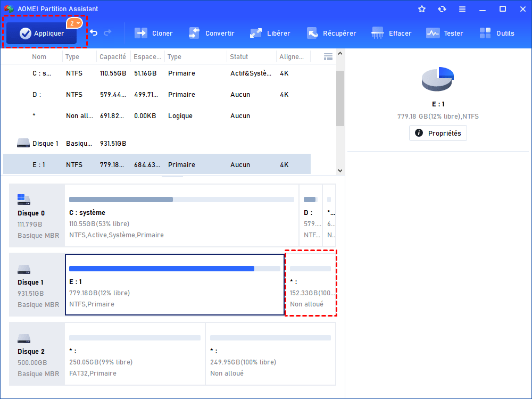Select the E : 1 row in list
This screenshot has width=532, height=399.
tap(157, 164)
